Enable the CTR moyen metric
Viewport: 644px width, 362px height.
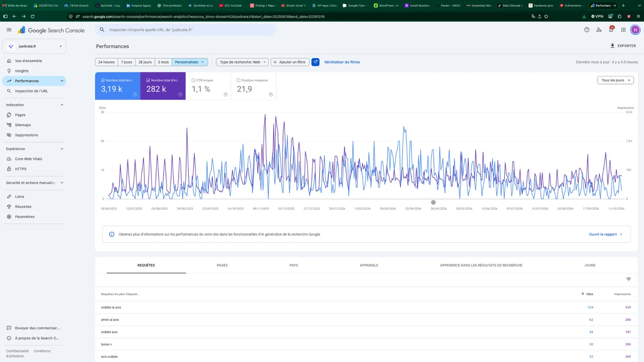(208, 86)
